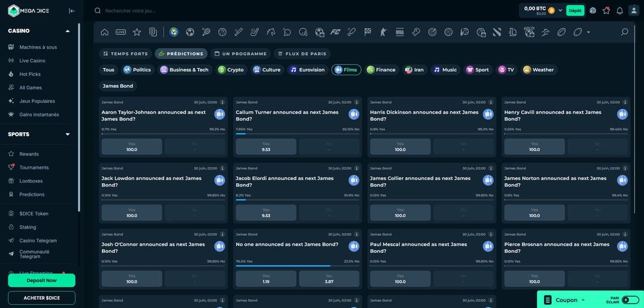The image size is (644, 308).
Task: Open the notifications bell icon
Action: point(620,10)
